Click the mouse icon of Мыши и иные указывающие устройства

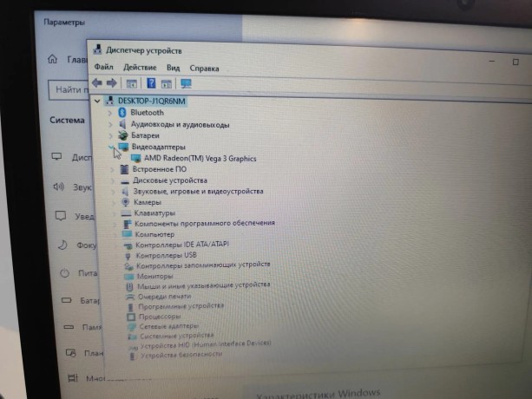[129, 287]
